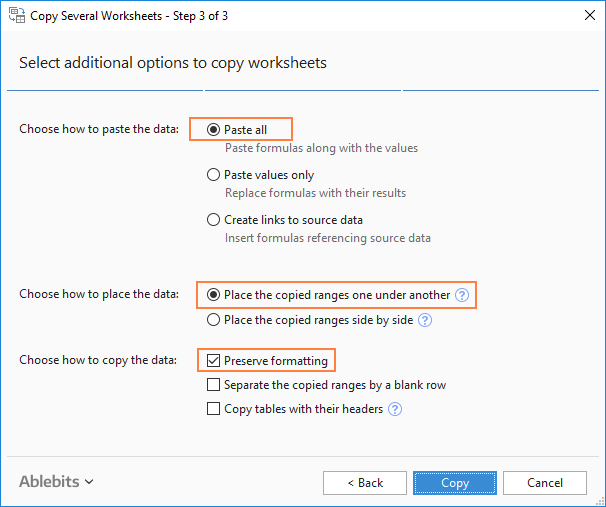Toggle the Preserve formatting checkbox

(213, 360)
